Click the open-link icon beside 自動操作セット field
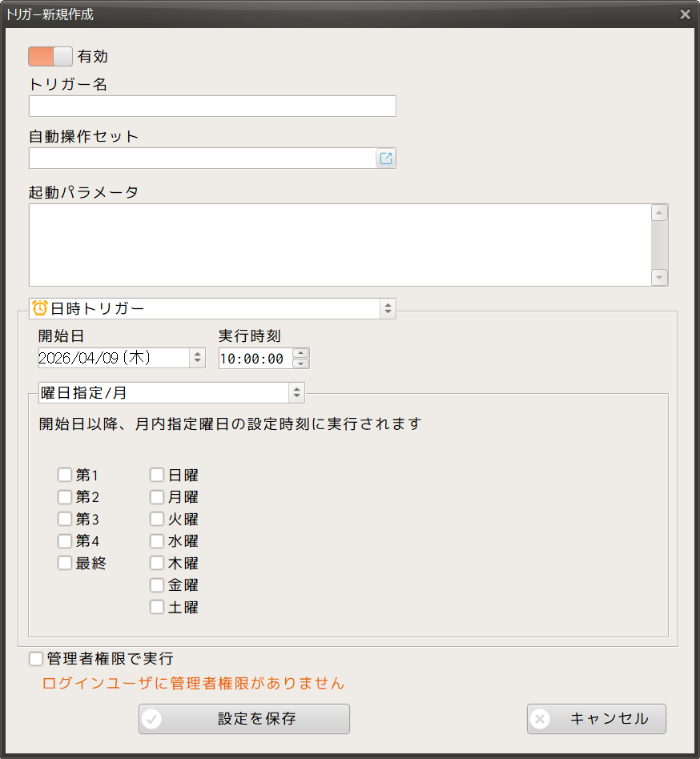This screenshot has width=700, height=759. tap(386, 159)
